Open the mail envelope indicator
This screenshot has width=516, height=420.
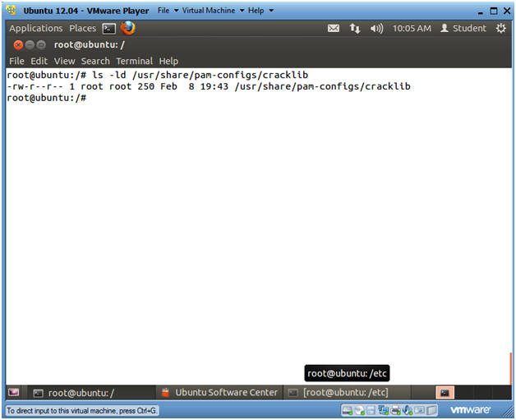pyautogui.click(x=334, y=28)
